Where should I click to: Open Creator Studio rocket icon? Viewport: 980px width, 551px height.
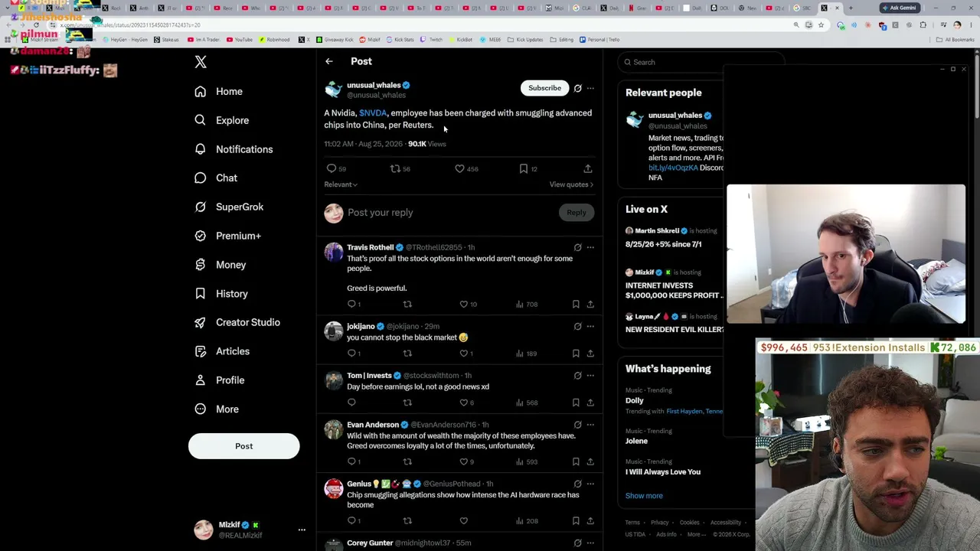[x=200, y=322]
